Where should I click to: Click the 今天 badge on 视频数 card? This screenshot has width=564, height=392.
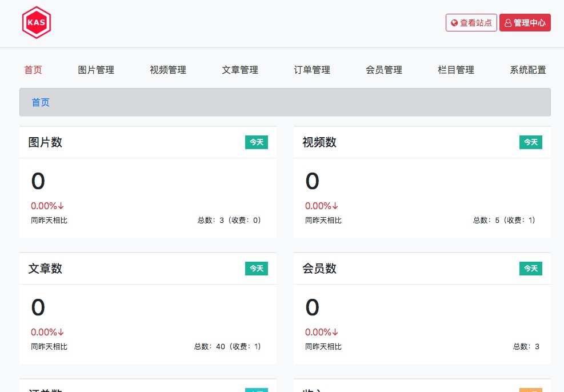click(530, 142)
